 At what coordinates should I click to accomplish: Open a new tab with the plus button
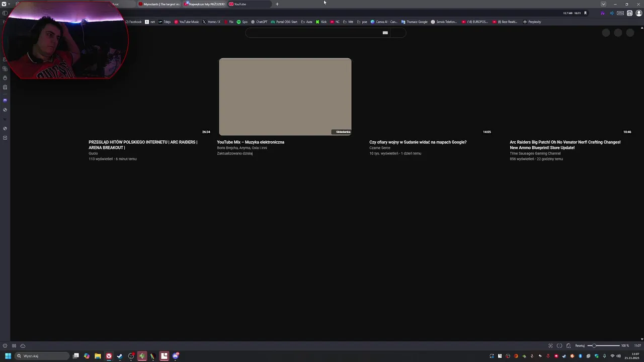tap(277, 4)
